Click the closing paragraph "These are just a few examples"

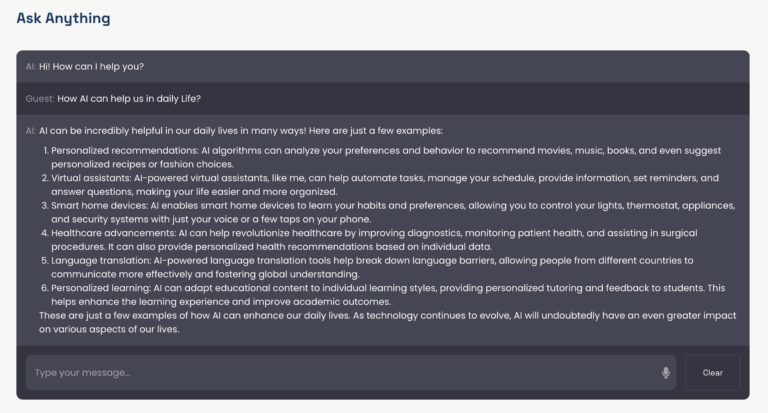click(x=380, y=315)
